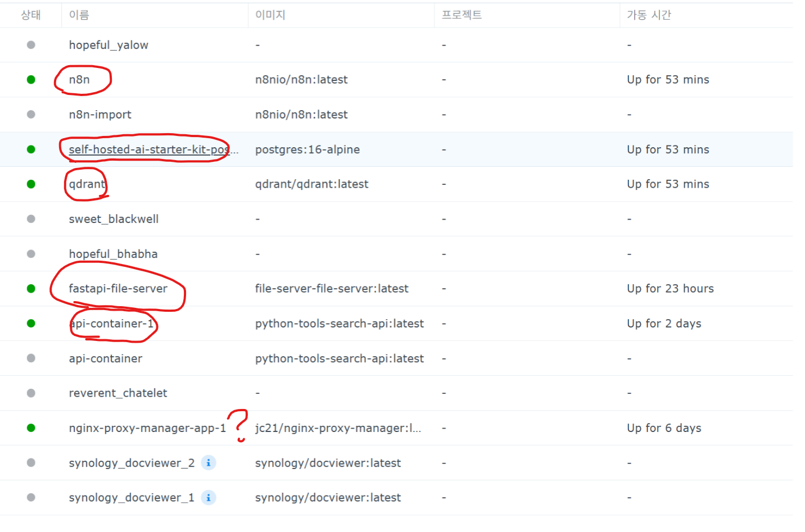Click the "Up for 2 days" uptime
The height and width of the screenshot is (532, 805).
(x=664, y=324)
